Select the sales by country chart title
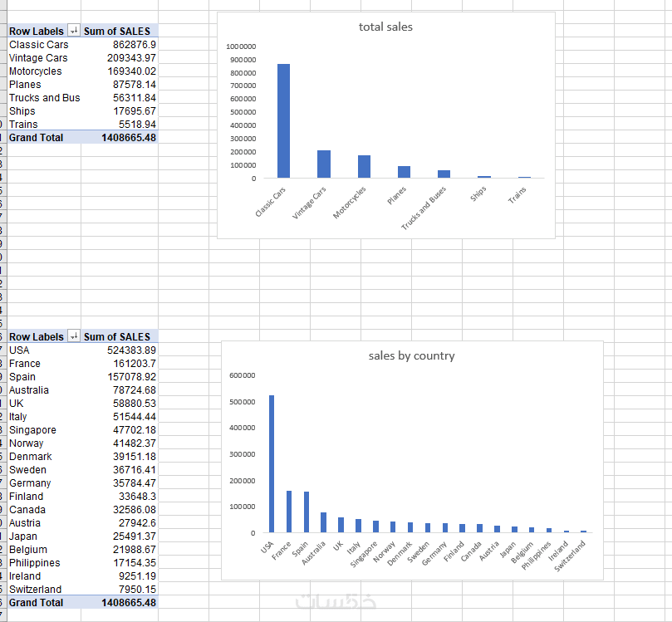 [411, 355]
